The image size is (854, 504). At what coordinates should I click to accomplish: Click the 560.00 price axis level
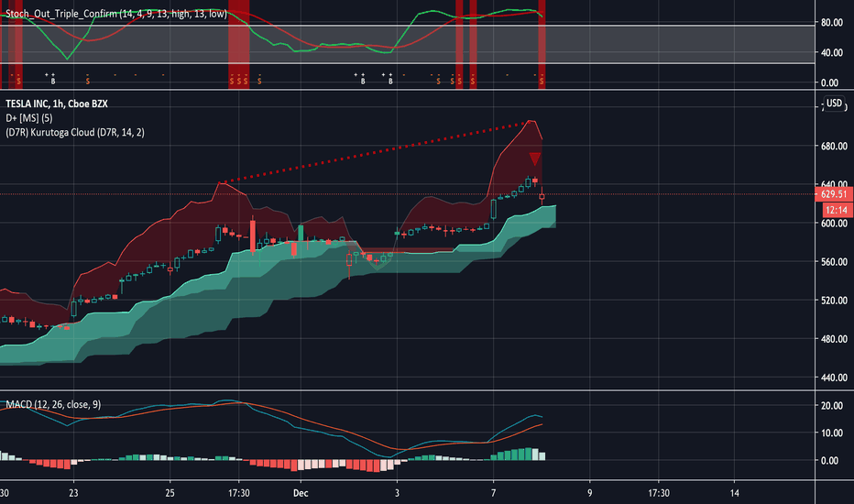pyautogui.click(x=834, y=262)
